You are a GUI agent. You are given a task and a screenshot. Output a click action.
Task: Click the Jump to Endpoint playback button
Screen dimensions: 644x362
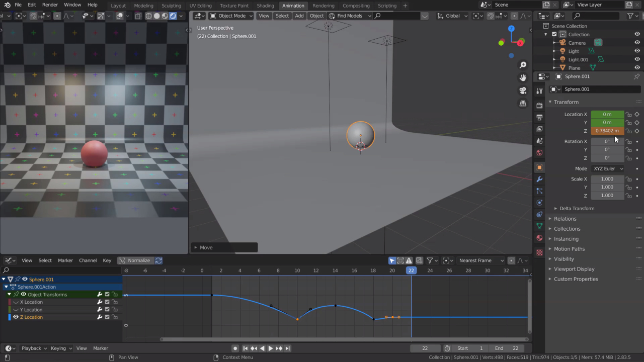pos(287,348)
